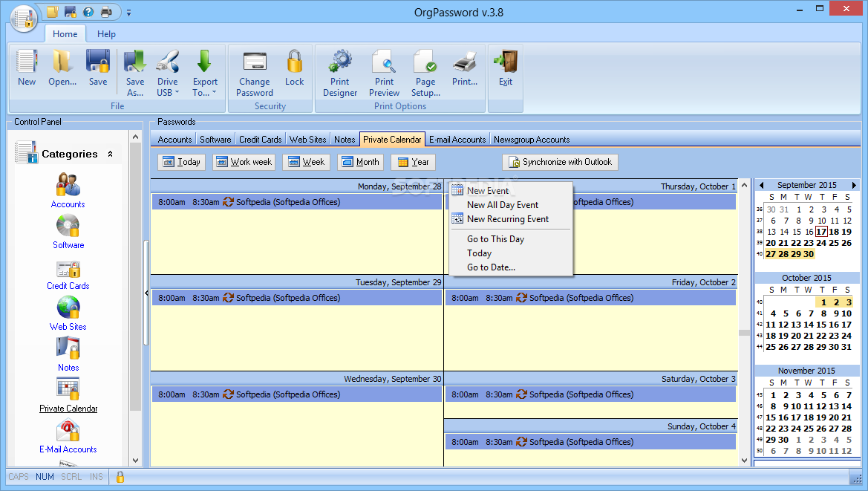The image size is (868, 491).
Task: Save the file using the Save icon
Action: click(x=98, y=68)
